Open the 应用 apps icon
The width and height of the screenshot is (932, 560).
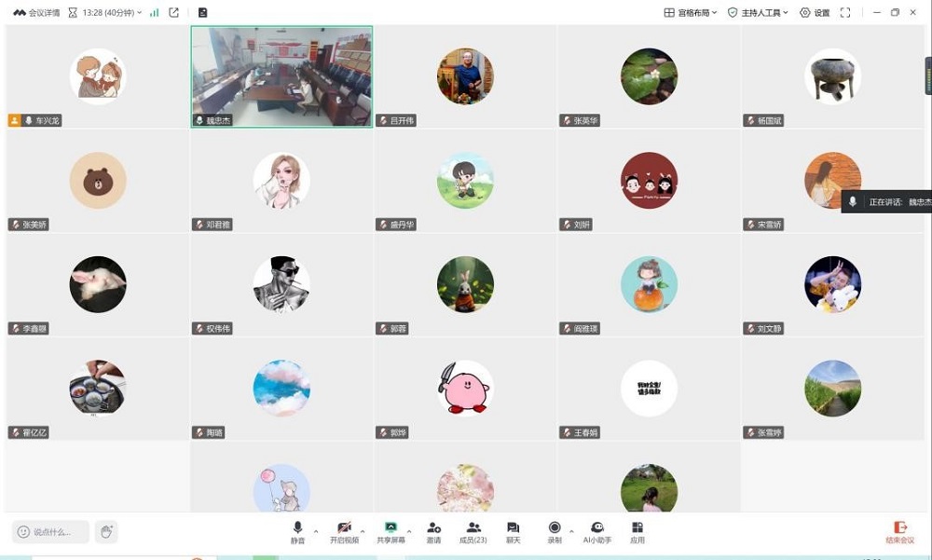point(637,531)
